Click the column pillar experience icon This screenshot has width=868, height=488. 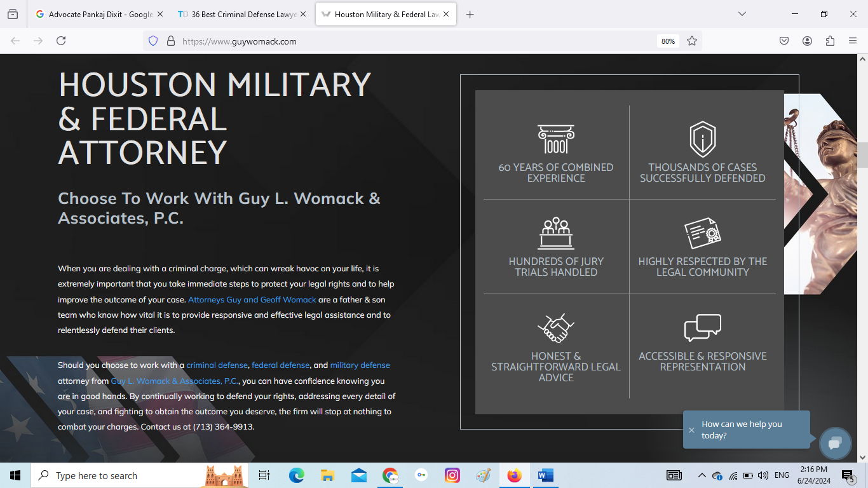tap(556, 139)
